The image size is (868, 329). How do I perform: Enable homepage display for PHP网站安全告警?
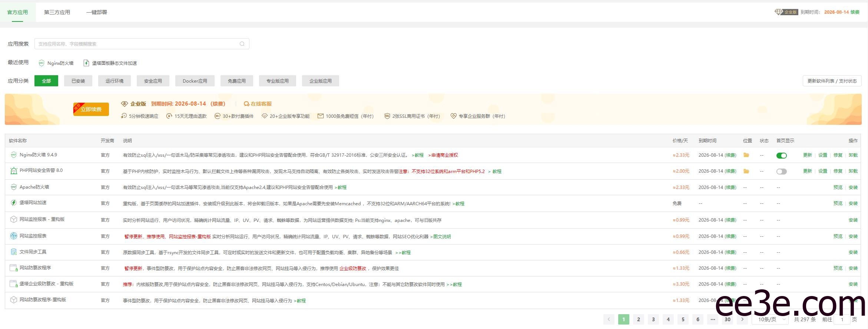click(x=782, y=172)
